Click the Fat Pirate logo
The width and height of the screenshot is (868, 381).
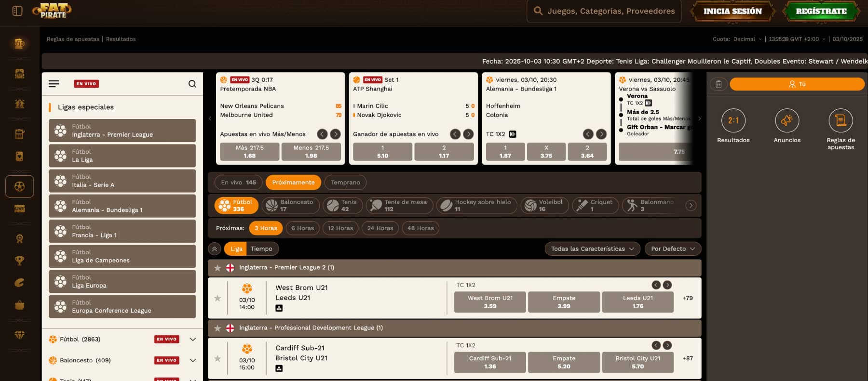tap(52, 11)
